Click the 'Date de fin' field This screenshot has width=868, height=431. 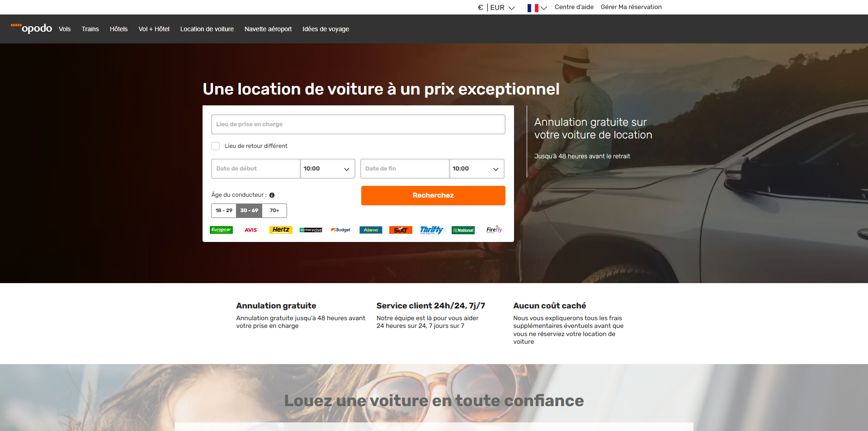tap(405, 169)
